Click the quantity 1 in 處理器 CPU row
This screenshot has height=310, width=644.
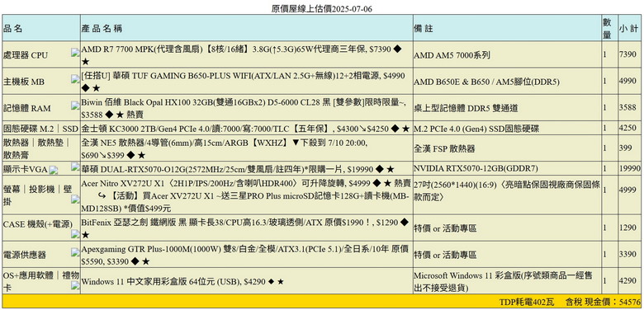click(x=605, y=55)
